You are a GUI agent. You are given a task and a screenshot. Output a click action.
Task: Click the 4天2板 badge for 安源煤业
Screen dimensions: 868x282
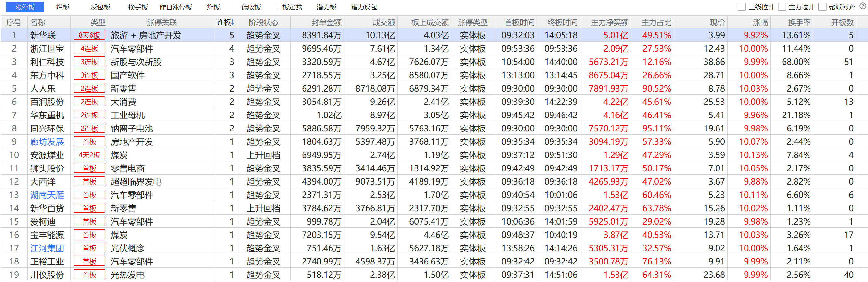click(x=89, y=155)
